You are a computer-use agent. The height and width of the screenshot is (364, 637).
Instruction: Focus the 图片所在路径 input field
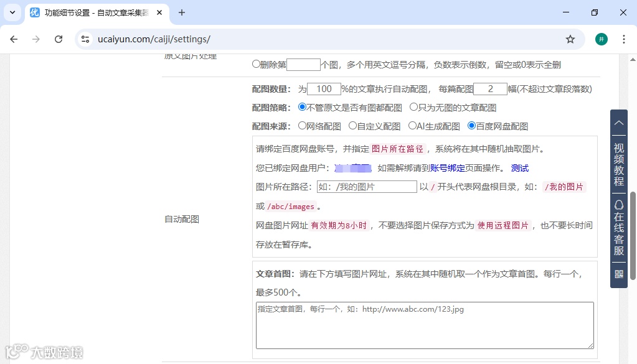[367, 187]
